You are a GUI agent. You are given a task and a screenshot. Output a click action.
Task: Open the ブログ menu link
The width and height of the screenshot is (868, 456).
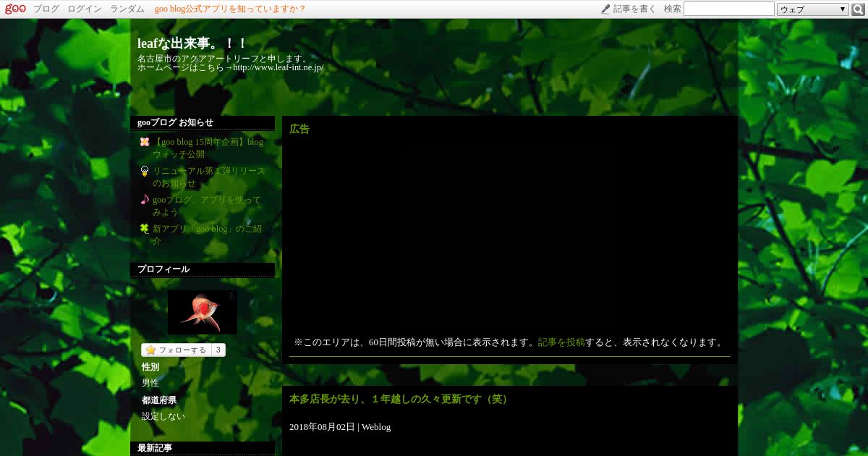coord(46,9)
